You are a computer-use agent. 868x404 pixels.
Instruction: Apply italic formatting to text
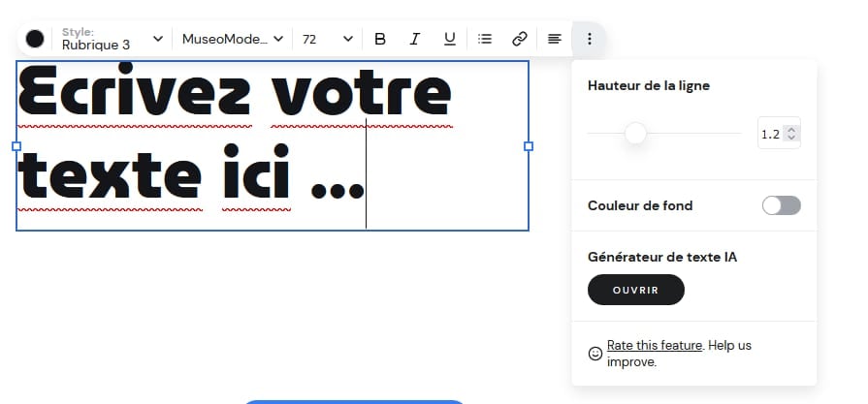pyautogui.click(x=415, y=39)
